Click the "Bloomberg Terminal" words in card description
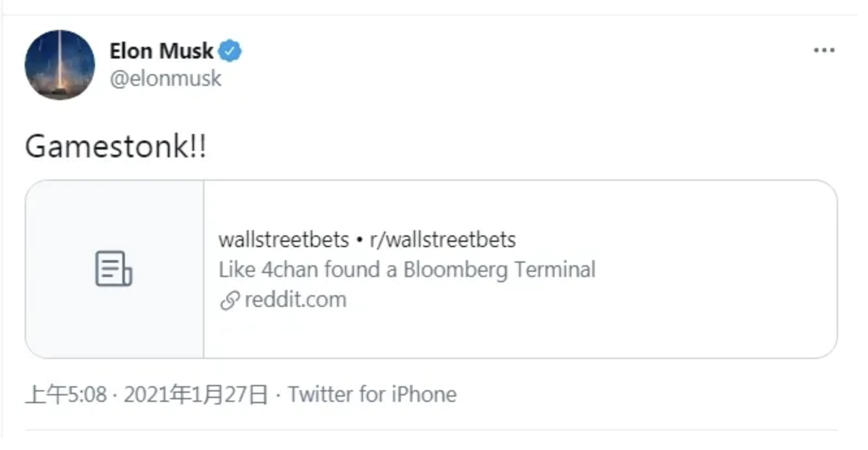The height and width of the screenshot is (450, 868). click(499, 269)
